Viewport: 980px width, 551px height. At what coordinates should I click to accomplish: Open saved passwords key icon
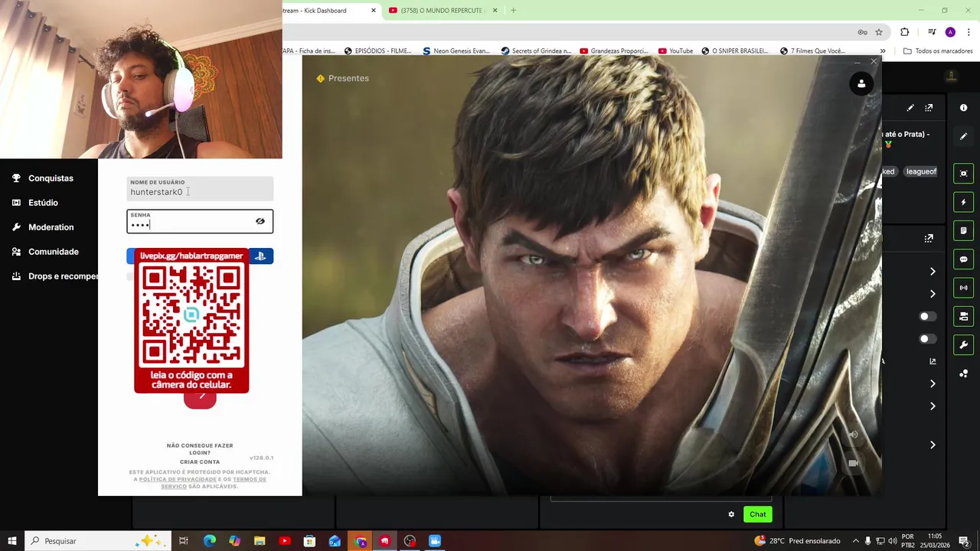[862, 32]
